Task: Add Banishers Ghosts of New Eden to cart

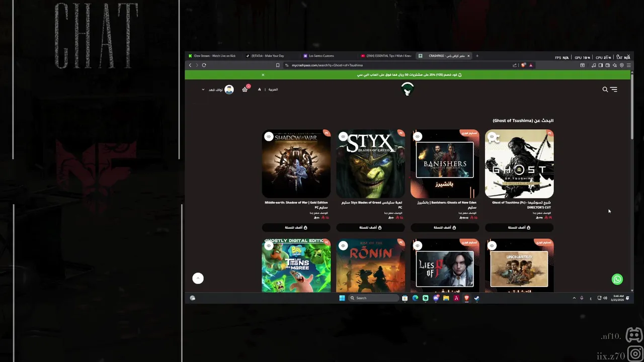Action: (x=445, y=227)
